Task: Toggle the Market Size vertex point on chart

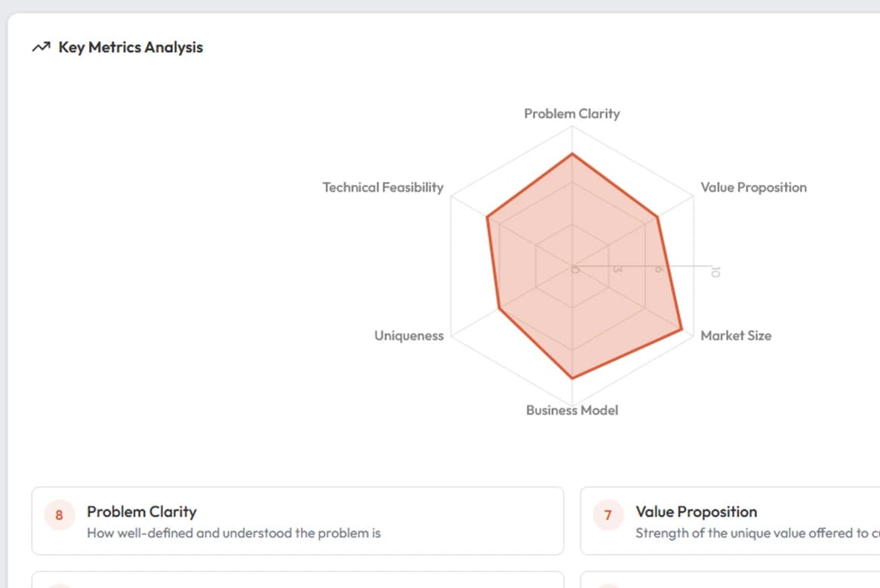Action: pyautogui.click(x=682, y=329)
